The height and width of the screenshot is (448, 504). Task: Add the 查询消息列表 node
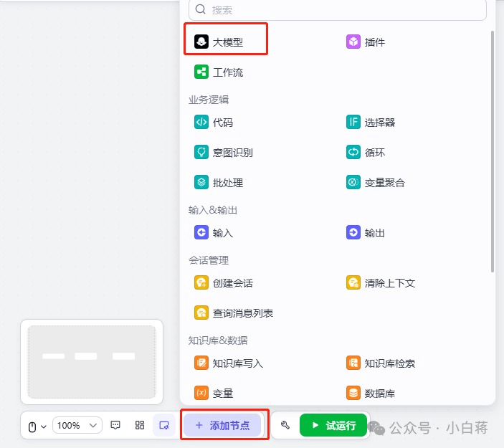234,313
